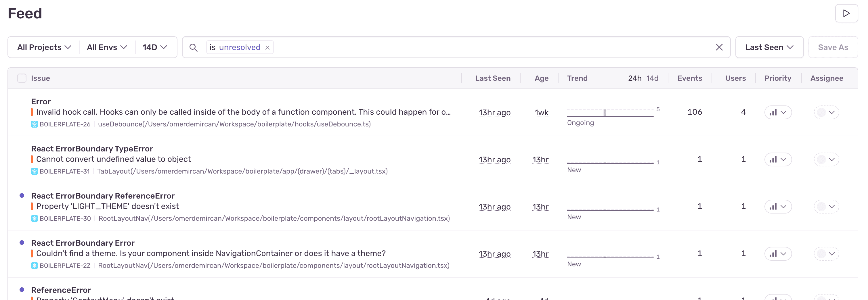Toggle the select all issues checkbox
The width and height of the screenshot is (868, 300).
pyautogui.click(x=22, y=78)
